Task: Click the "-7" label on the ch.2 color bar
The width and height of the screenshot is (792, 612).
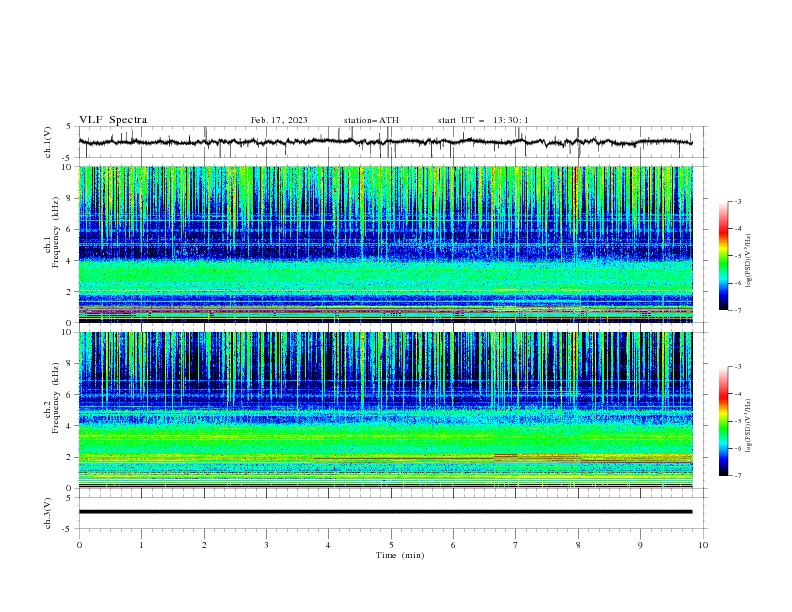Action: tap(737, 476)
